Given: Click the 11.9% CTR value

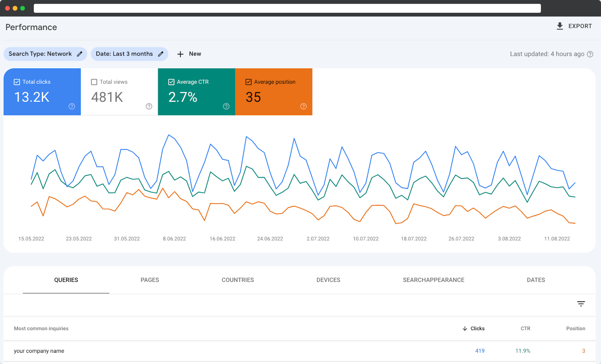Looking at the screenshot, I should tap(522, 351).
